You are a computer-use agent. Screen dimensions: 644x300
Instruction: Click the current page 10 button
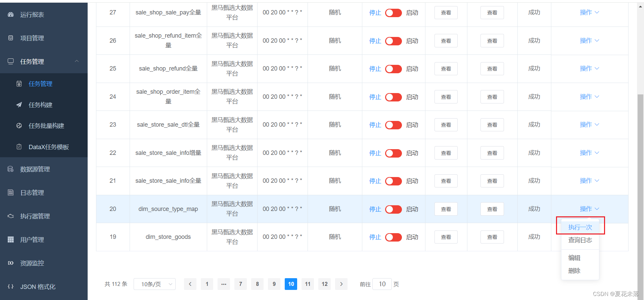point(291,284)
